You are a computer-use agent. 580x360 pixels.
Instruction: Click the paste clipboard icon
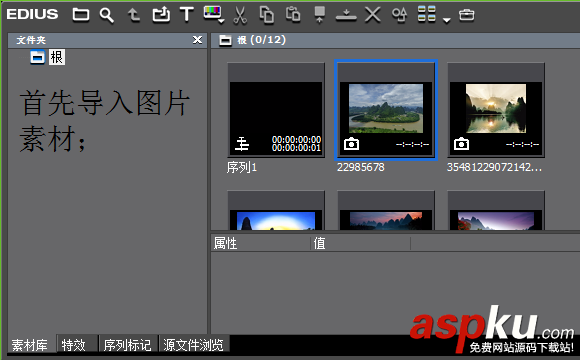click(293, 15)
